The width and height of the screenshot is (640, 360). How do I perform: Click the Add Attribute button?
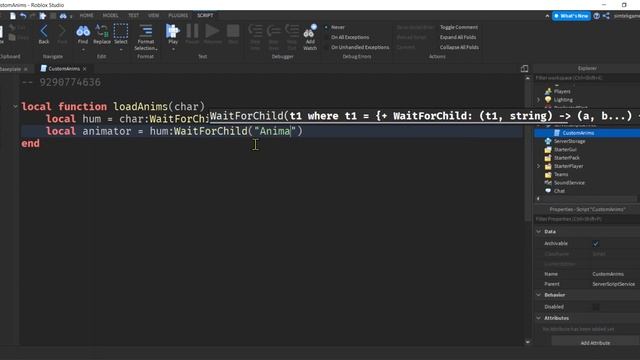click(x=595, y=343)
